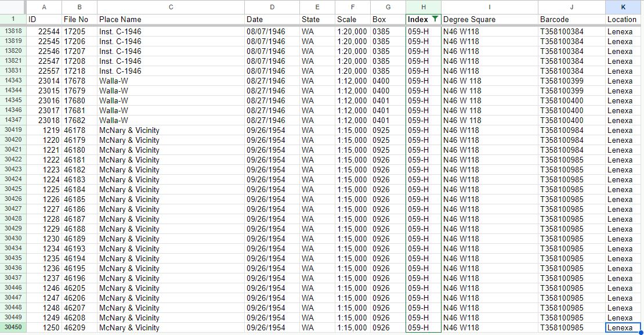Viewport: 644px width, 335px height.
Task: Select row 1 header
Action: pos(13,19)
